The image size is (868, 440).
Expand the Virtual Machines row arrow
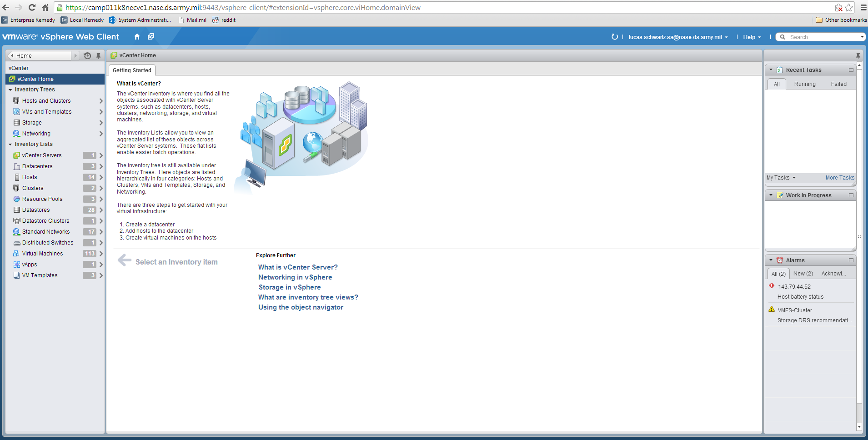101,254
